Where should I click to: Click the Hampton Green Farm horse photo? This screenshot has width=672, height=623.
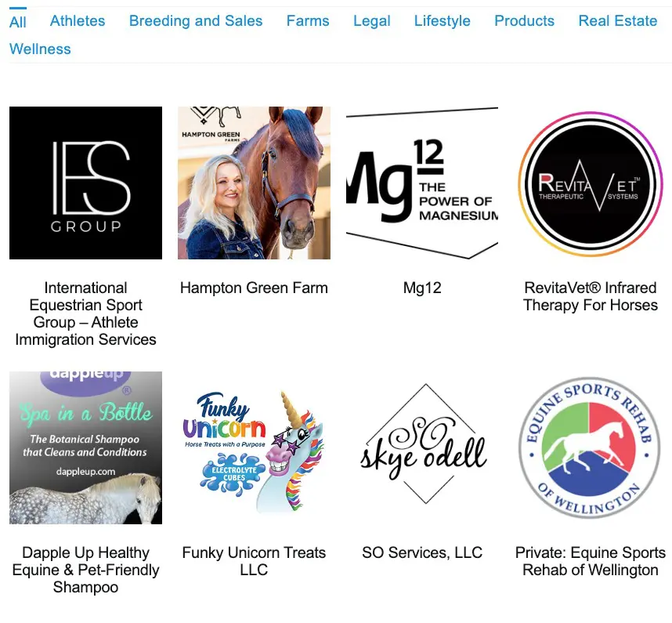pos(254,183)
